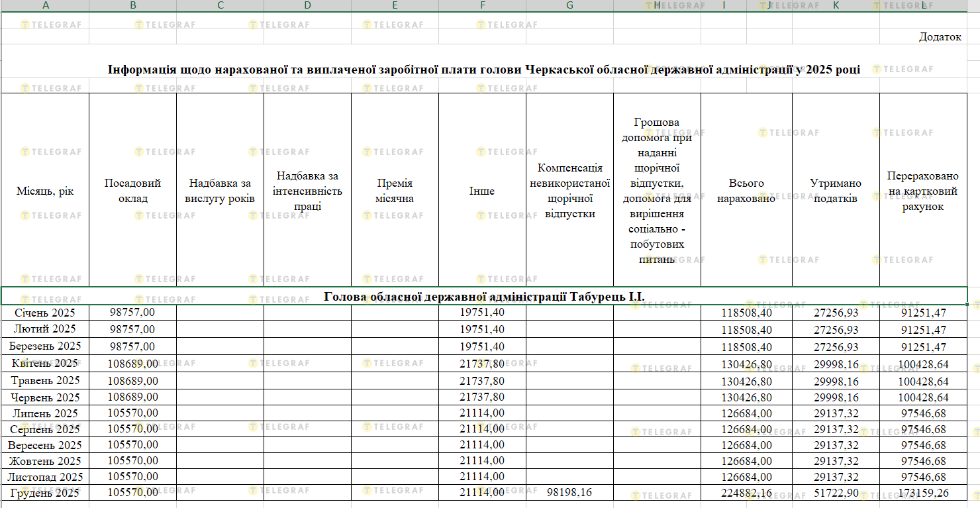
Task: Select column B header
Action: pos(132,5)
